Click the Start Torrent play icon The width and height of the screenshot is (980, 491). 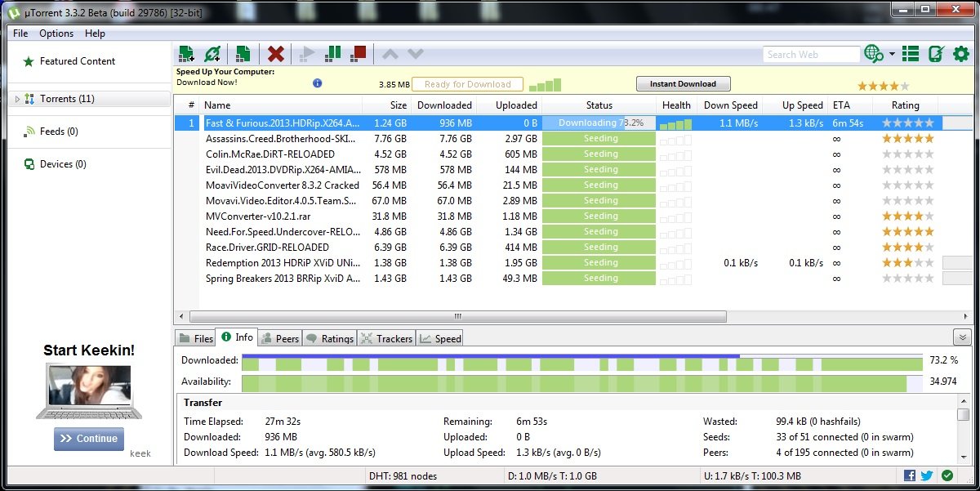(x=307, y=54)
